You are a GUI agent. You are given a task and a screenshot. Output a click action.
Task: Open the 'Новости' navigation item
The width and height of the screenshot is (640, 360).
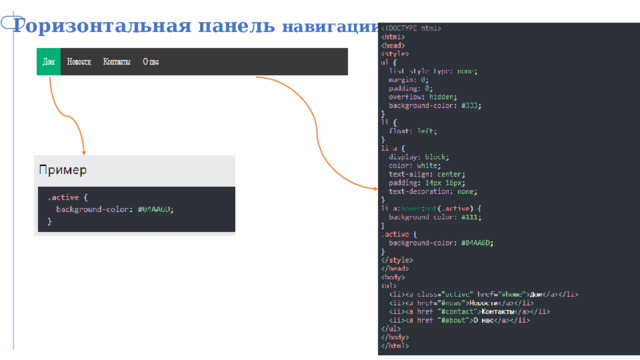point(79,62)
